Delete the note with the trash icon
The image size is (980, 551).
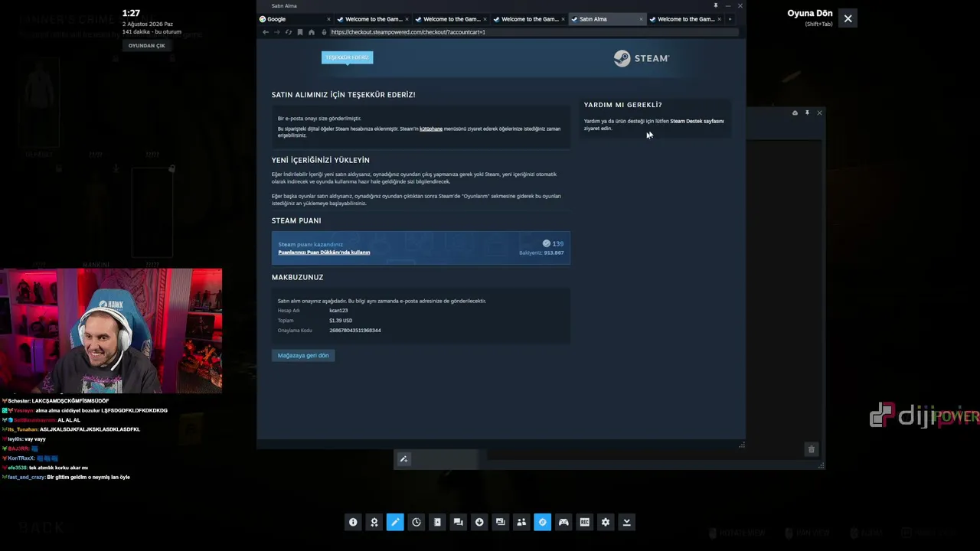click(x=812, y=449)
